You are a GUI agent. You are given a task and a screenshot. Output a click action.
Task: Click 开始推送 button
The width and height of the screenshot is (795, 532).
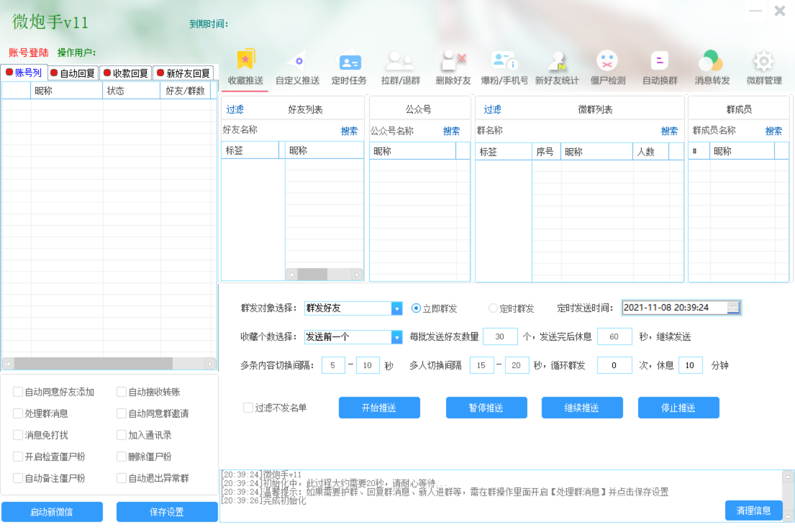pyautogui.click(x=379, y=408)
